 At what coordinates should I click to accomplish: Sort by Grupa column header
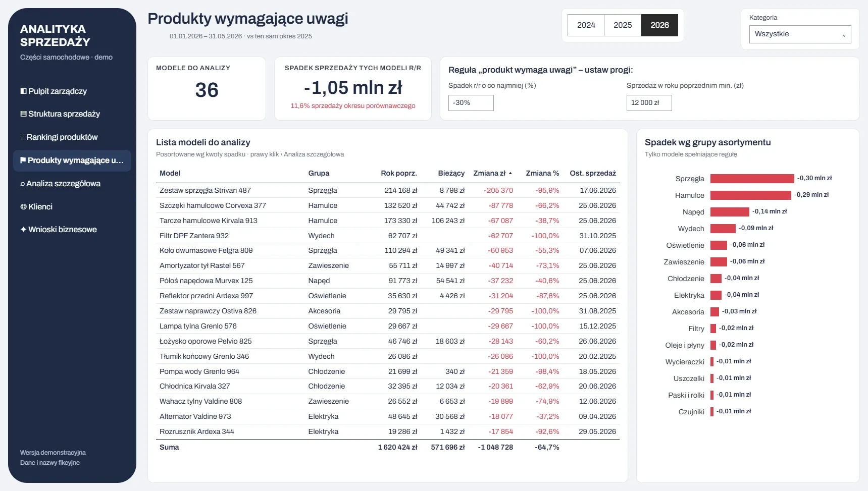(319, 173)
